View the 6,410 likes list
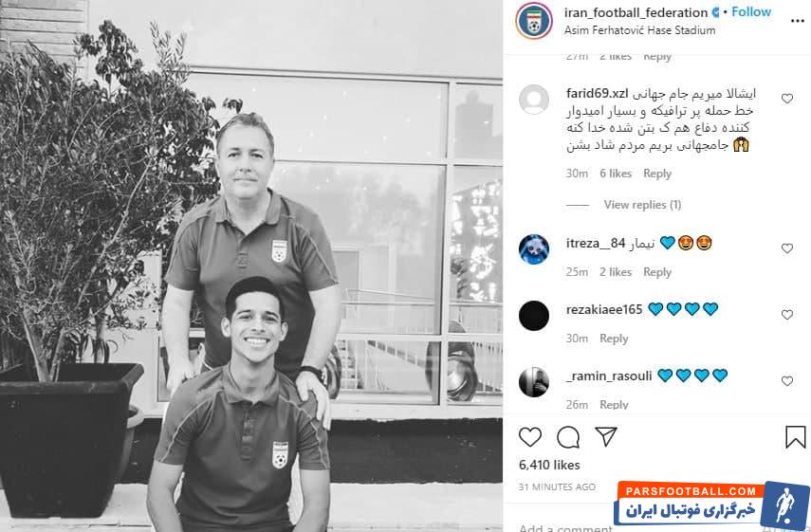Viewport: 811px width, 532px height. pos(549,465)
